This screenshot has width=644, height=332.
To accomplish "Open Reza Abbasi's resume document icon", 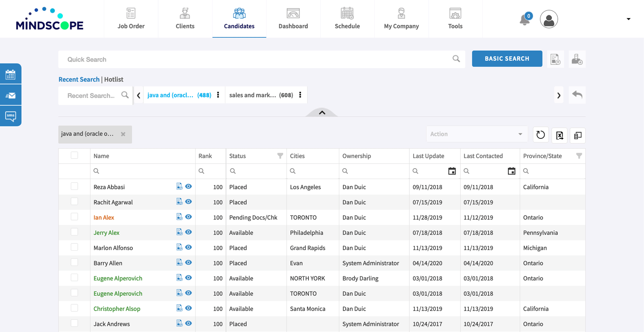I will coord(179,186).
